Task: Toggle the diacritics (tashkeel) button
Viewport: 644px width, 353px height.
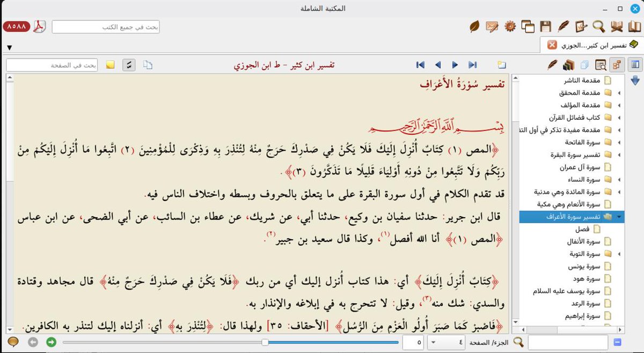Action: click(129, 65)
